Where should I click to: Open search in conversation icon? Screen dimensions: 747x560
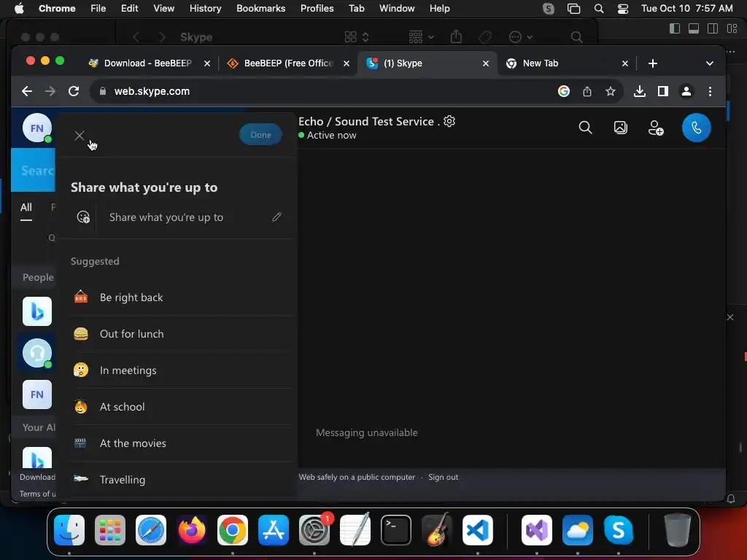585,128
